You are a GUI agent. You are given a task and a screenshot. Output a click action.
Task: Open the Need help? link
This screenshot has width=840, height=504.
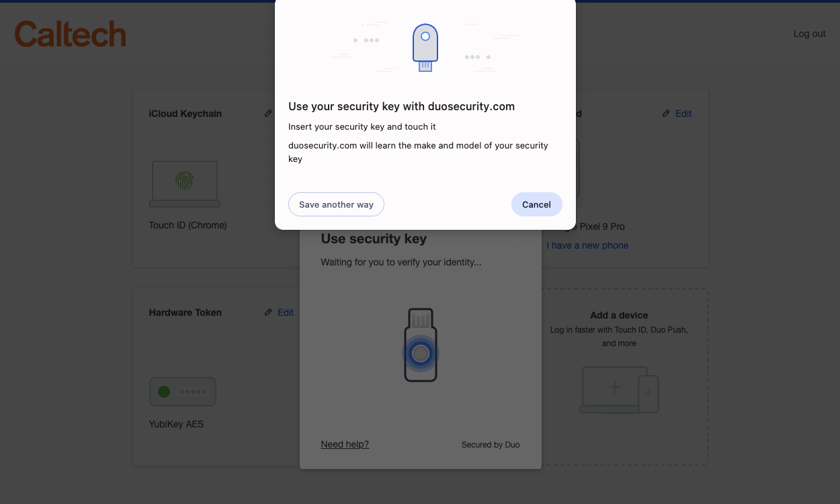point(345,444)
